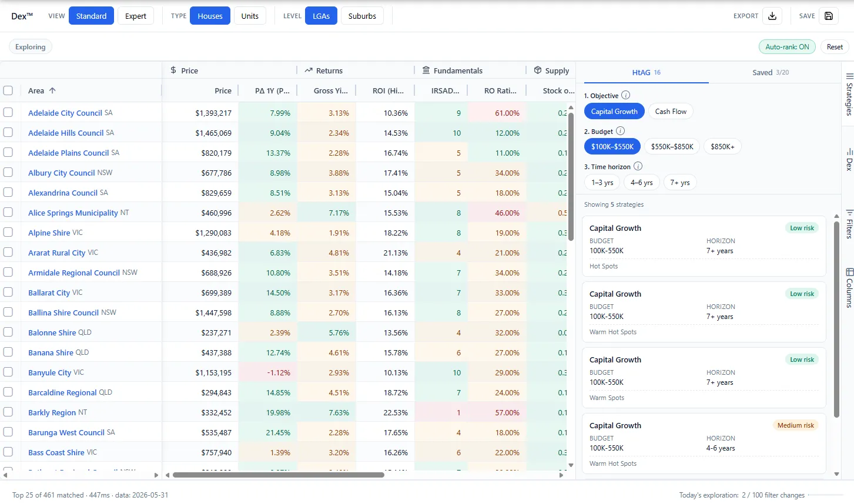Click the Budget info icon
854x504 pixels.
620,131
